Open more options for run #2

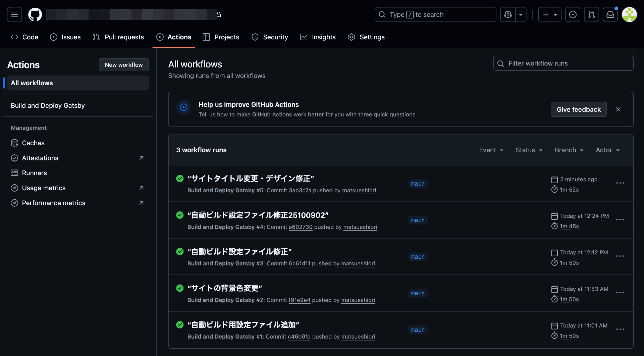click(x=620, y=293)
